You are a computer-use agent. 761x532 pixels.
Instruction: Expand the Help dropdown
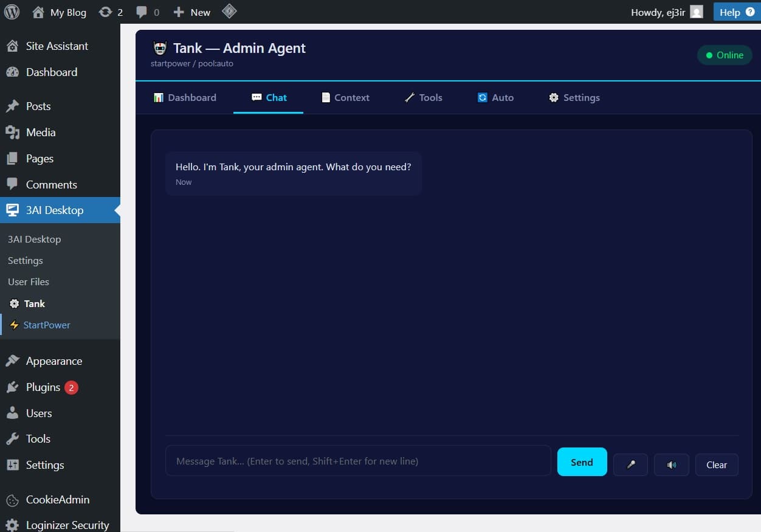pos(737,12)
